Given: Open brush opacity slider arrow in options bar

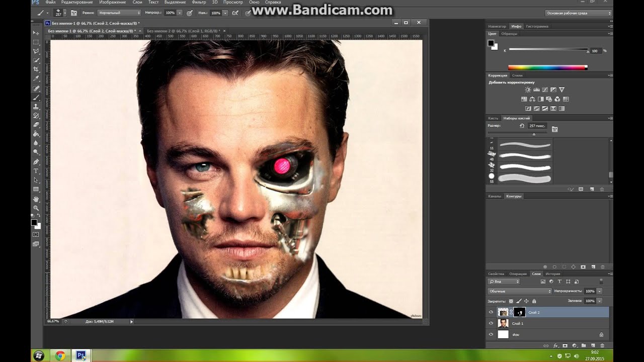Looking at the screenshot, I should click(x=179, y=13).
